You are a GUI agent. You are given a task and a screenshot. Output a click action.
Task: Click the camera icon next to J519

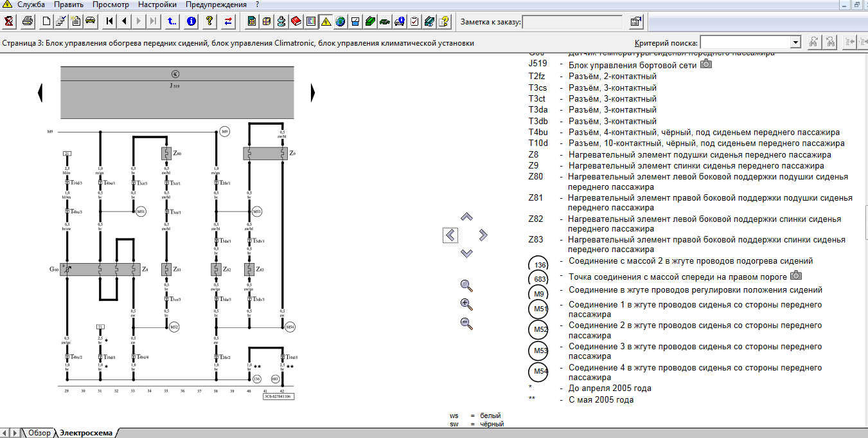click(706, 64)
